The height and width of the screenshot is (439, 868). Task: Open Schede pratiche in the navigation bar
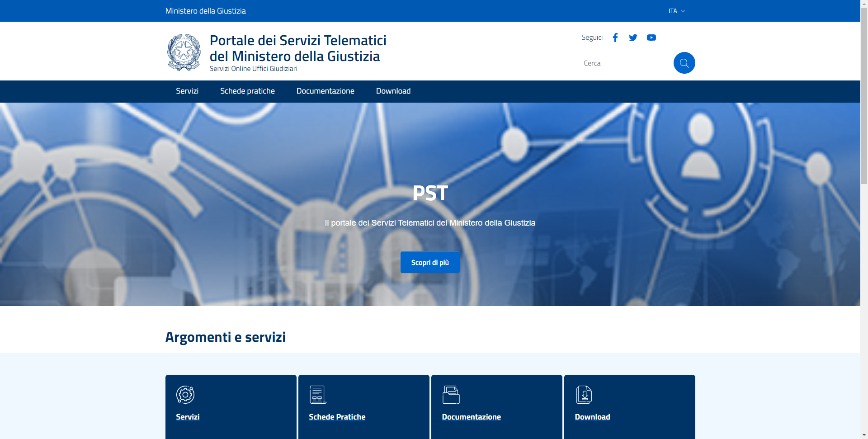(247, 91)
